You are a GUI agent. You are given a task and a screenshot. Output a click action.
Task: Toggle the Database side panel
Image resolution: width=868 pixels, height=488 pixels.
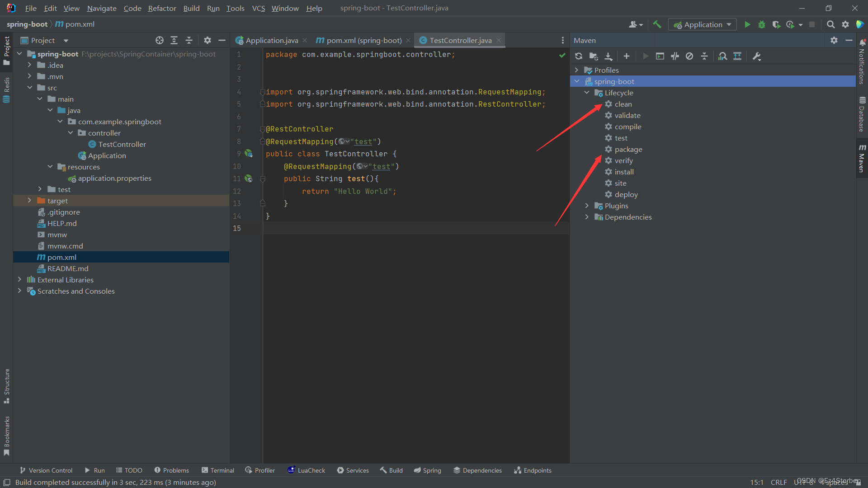tap(862, 113)
